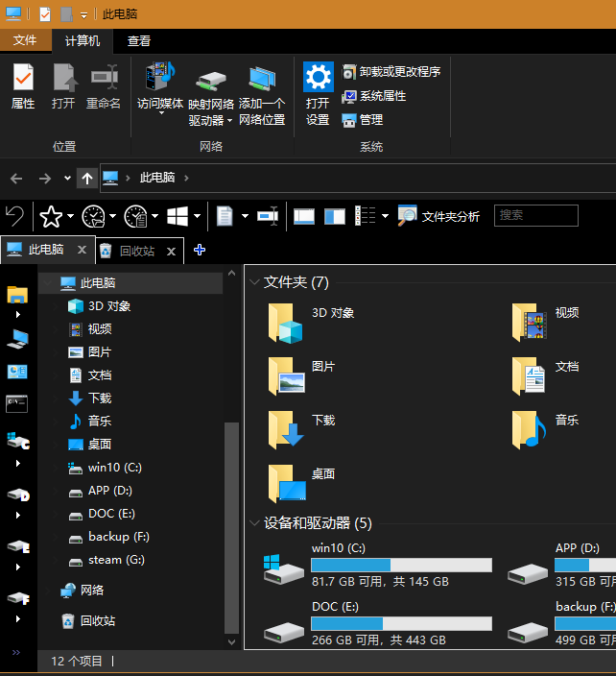The image size is (616, 676).
Task: Add a new tab with plus icon
Action: pyautogui.click(x=200, y=250)
